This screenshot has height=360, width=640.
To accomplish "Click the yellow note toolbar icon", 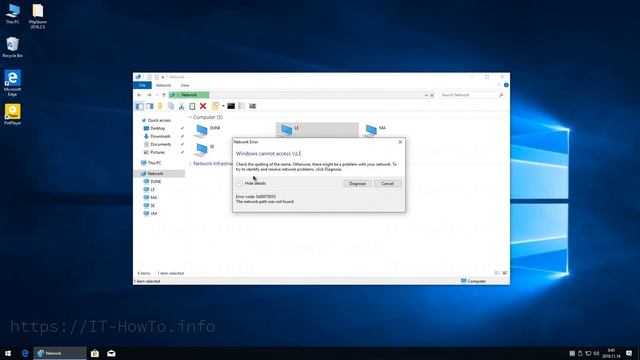I will 215,106.
